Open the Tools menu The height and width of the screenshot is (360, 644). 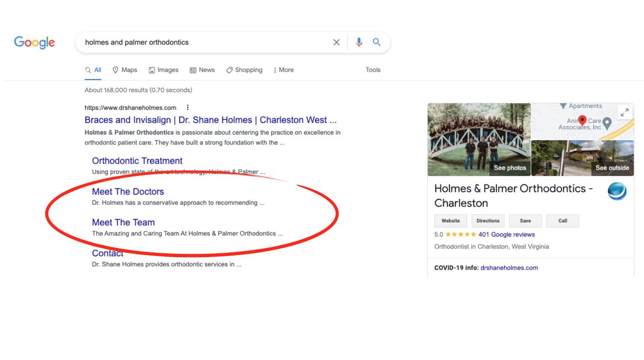point(373,70)
